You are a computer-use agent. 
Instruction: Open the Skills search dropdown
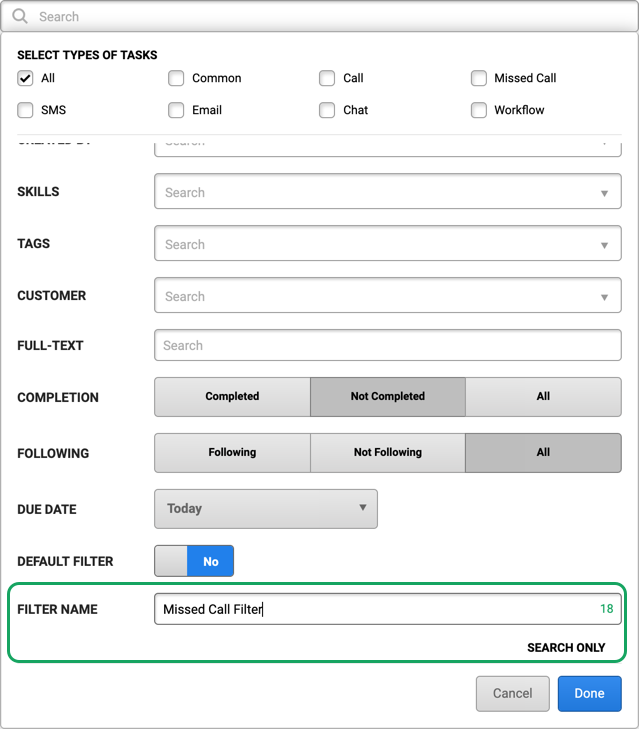coord(388,192)
